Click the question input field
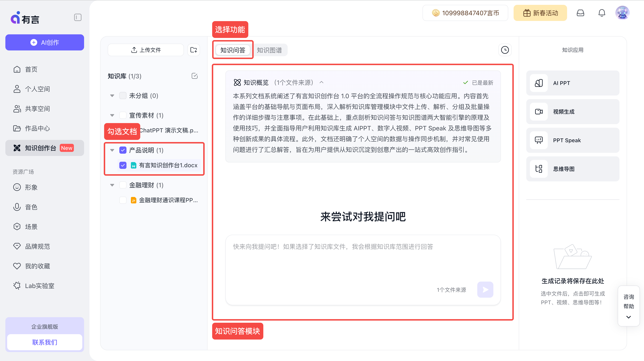Image resolution: width=644 pixels, height=361 pixels. [x=362, y=262]
